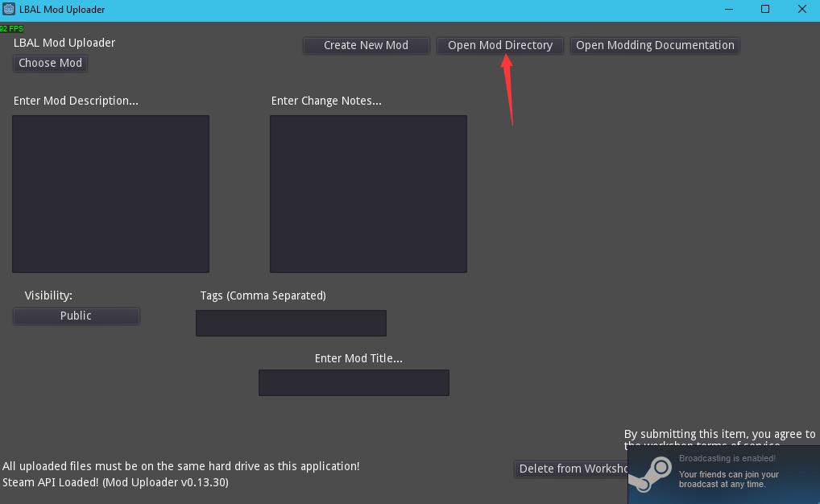Click the 'Broadcasting is enabled!' notification text
This screenshot has width=820, height=504.
(x=727, y=459)
